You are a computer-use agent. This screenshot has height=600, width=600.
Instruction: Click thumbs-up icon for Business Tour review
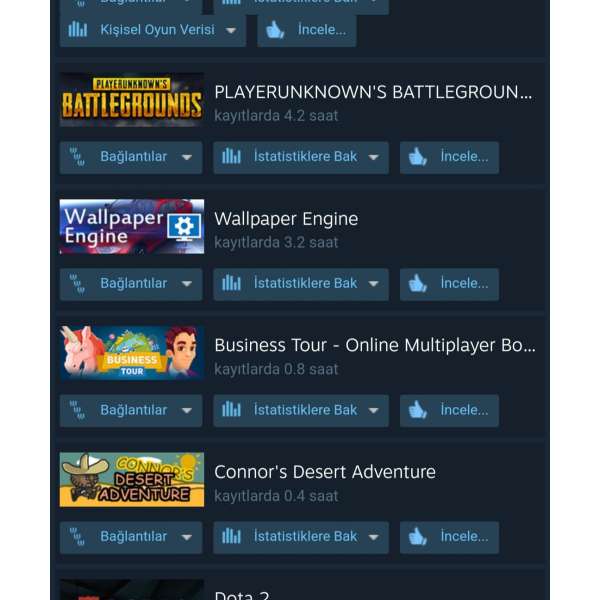pos(417,410)
